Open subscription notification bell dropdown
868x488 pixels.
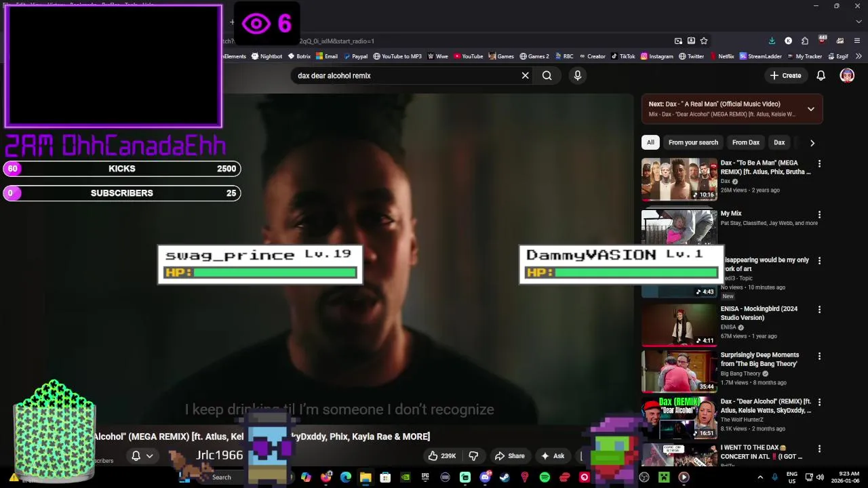tap(142, 456)
